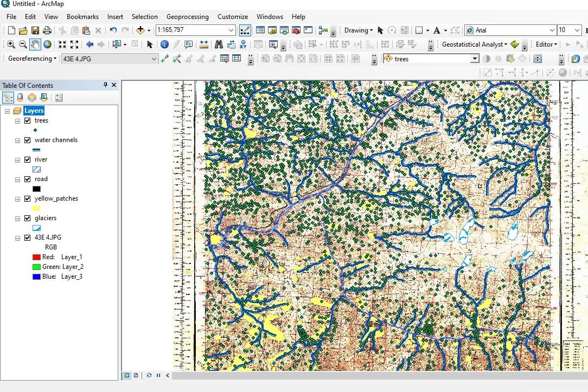The width and height of the screenshot is (588, 392).
Task: Collapse the trees layer legend
Action: [17, 121]
